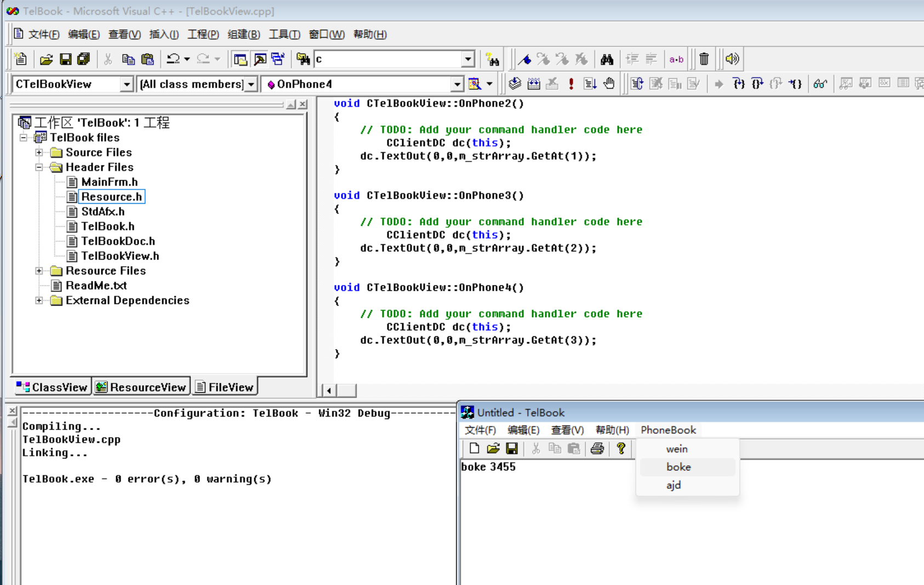This screenshot has height=585, width=924.
Task: Click the Open file folder icon
Action: pyautogui.click(x=47, y=59)
